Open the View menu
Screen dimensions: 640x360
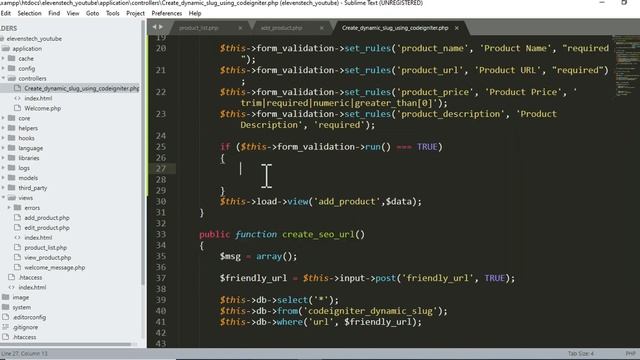point(73,13)
